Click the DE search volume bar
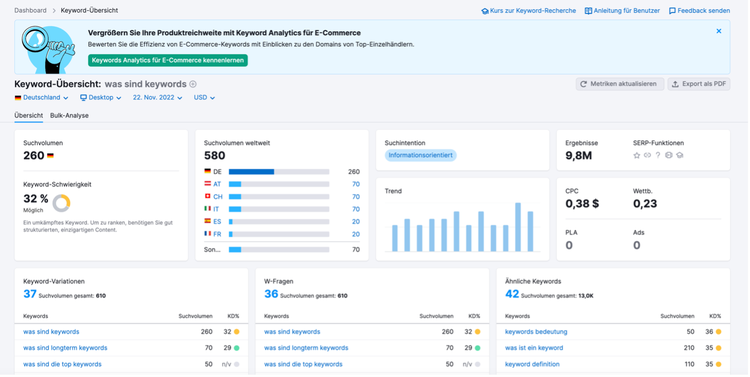The height and width of the screenshot is (377, 750). click(x=279, y=172)
